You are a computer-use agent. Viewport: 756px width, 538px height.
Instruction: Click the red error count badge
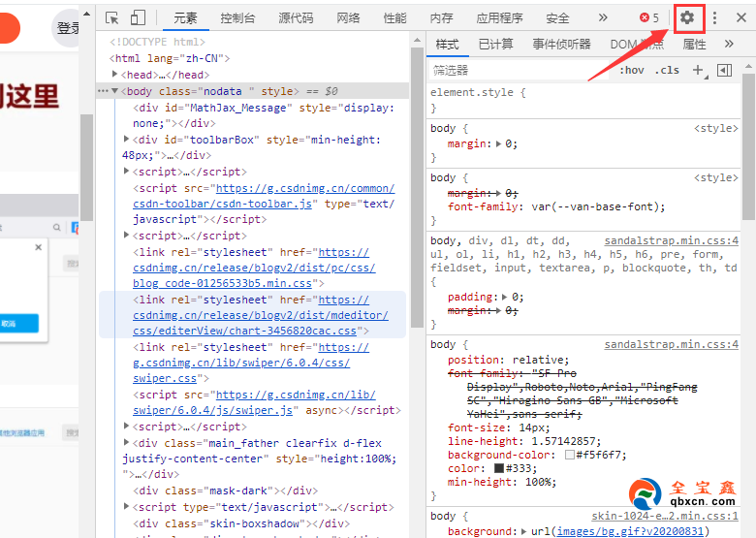(649, 17)
